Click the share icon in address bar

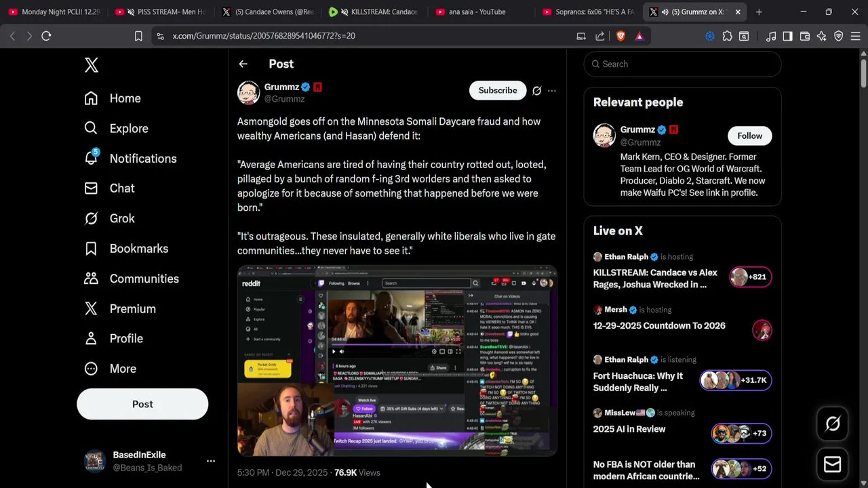600,36
